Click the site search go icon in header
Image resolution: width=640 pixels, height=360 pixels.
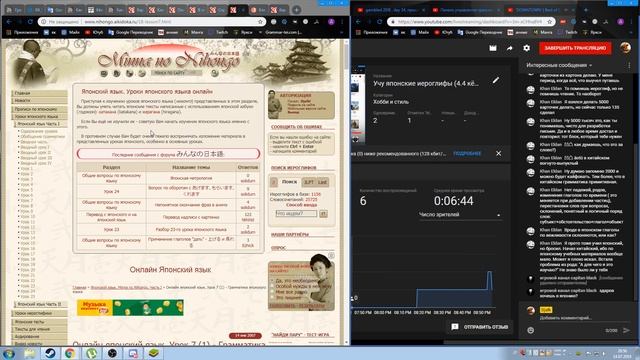pos(215,73)
